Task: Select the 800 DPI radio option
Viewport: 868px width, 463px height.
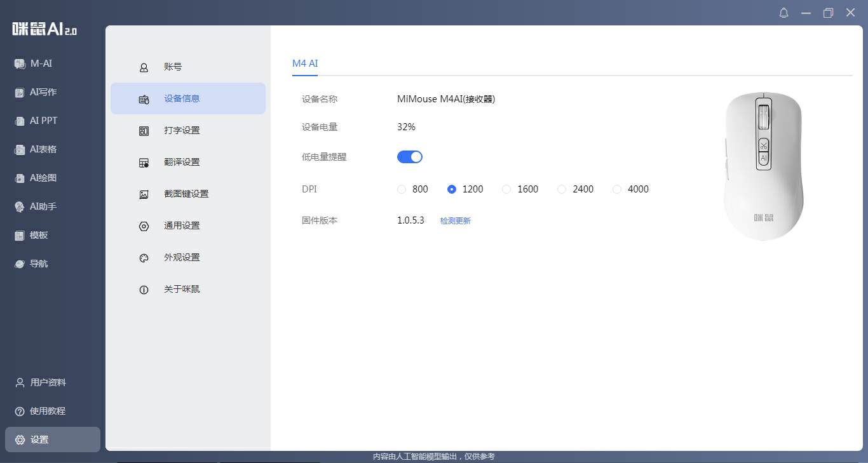Action: 402,189
